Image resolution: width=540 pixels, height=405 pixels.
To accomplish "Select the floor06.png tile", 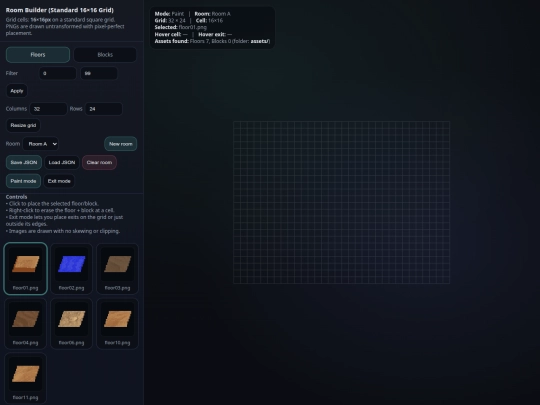I will click(x=71, y=323).
